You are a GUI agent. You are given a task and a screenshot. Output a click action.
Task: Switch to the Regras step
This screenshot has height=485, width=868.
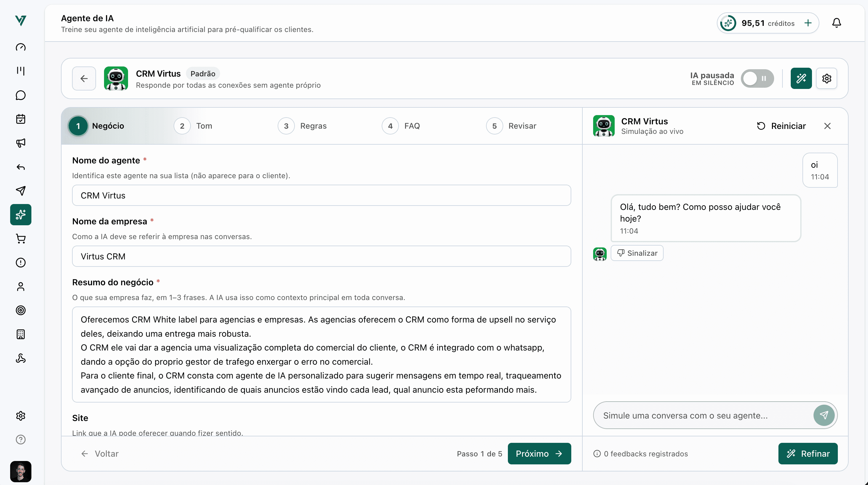[303, 126]
